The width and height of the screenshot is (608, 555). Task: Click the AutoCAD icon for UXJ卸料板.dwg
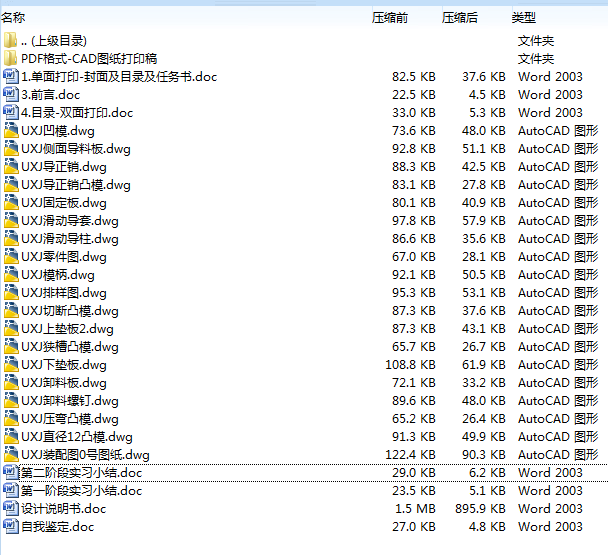coord(11,382)
